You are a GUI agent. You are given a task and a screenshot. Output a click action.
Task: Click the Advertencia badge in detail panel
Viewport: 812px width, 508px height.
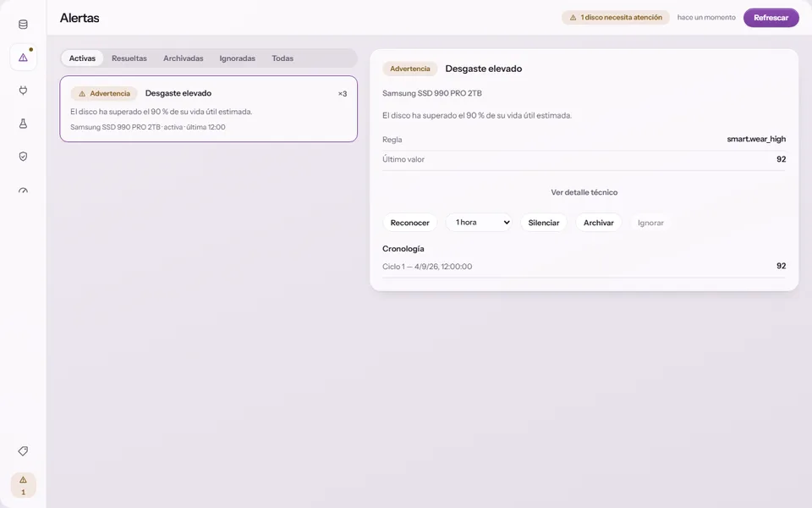pyautogui.click(x=409, y=69)
